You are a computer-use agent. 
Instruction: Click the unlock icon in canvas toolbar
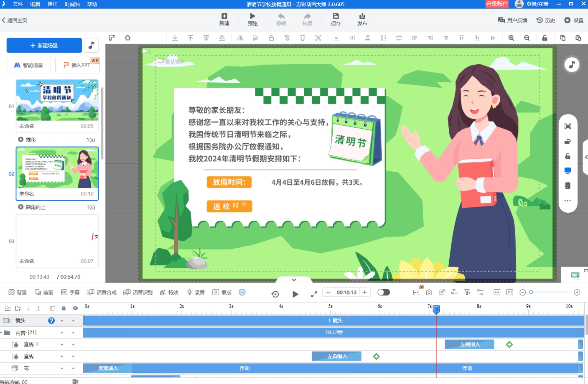(x=545, y=38)
